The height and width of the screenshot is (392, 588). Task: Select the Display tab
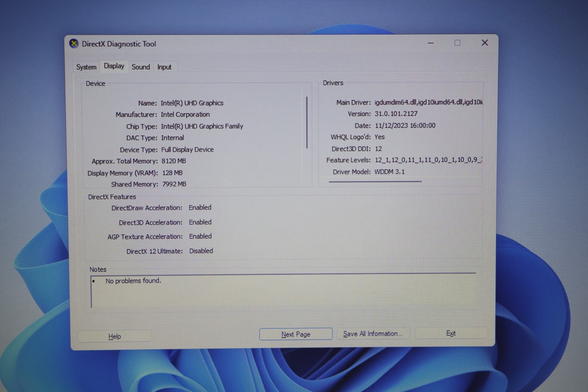[x=114, y=66]
